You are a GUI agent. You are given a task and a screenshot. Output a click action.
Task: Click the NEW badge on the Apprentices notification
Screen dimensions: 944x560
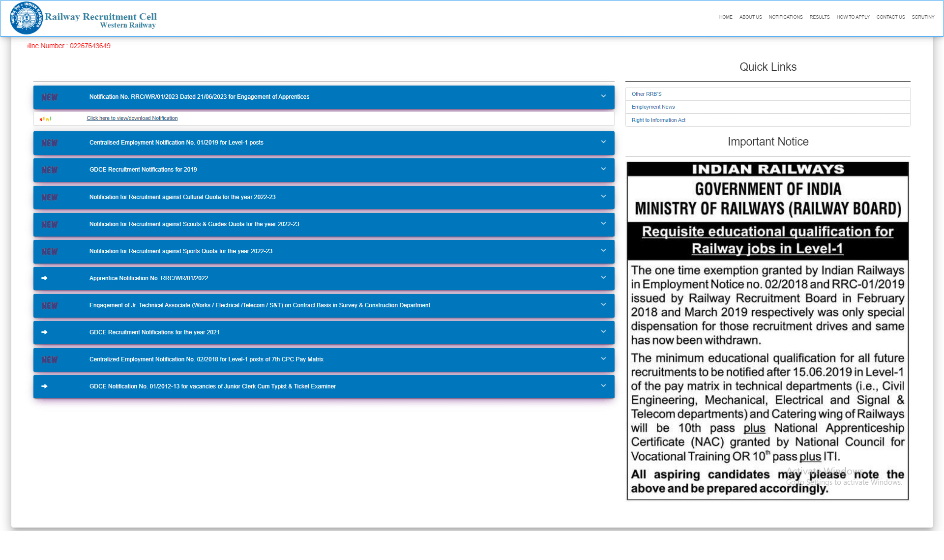[x=50, y=97]
